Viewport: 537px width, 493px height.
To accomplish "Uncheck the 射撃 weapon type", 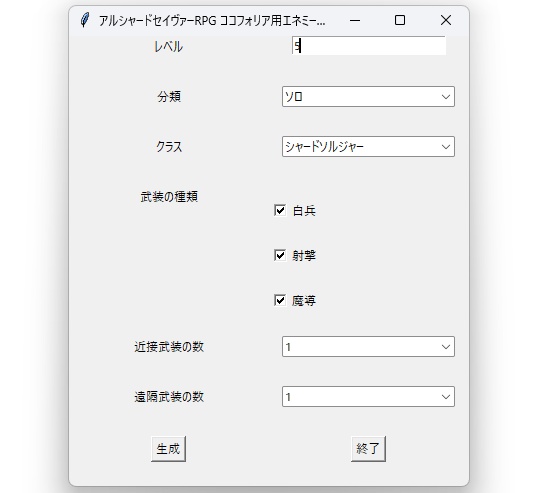I will pyautogui.click(x=280, y=255).
